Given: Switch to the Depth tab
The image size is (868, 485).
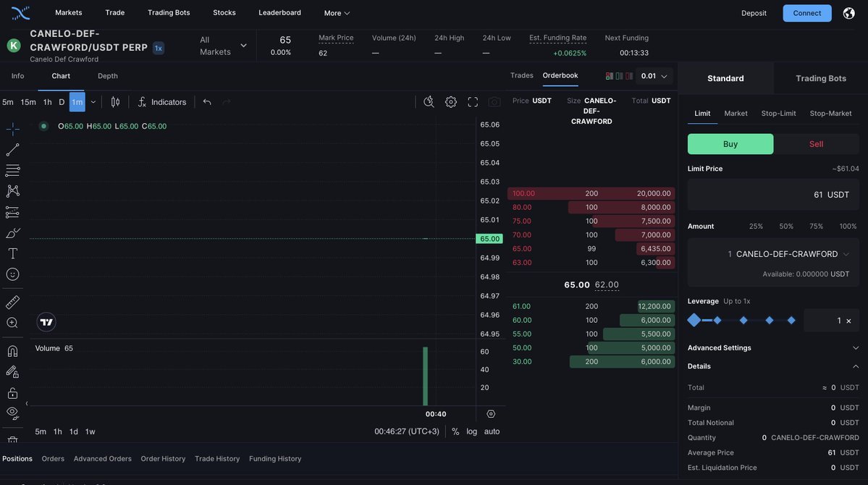Looking at the screenshot, I should pos(108,76).
